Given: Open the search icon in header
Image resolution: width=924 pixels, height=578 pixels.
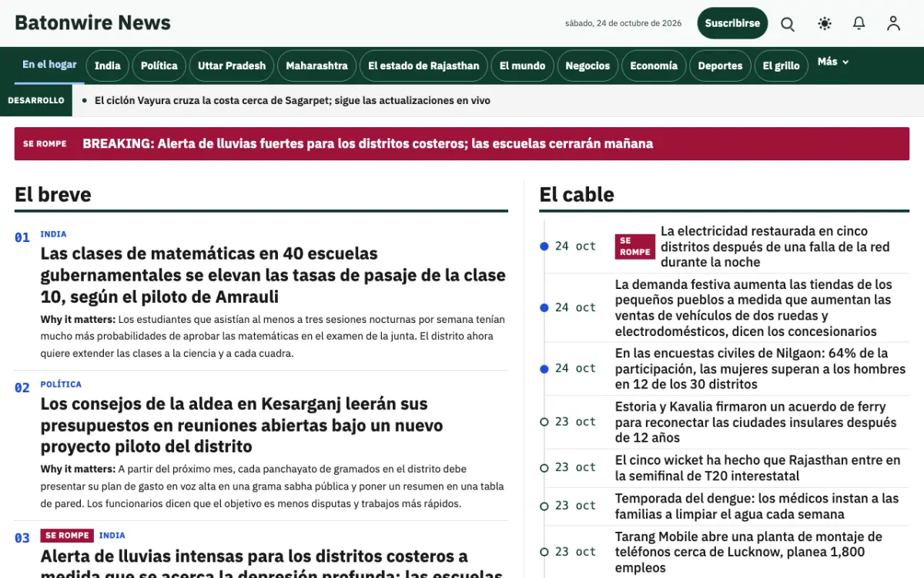Looking at the screenshot, I should coord(788,23).
